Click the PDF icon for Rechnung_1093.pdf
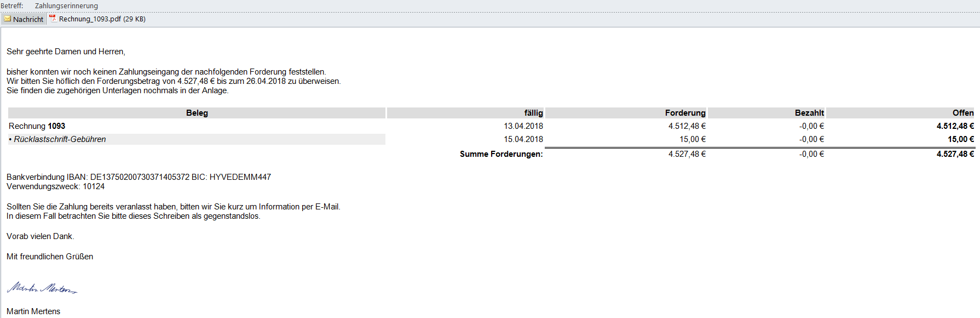Image resolution: width=980 pixels, height=318 pixels. [x=53, y=19]
